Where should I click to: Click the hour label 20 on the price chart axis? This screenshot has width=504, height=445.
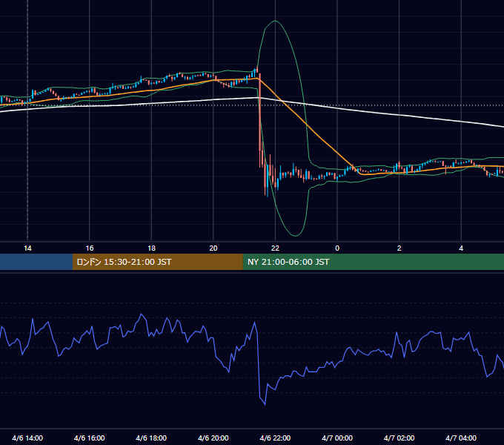(213, 248)
